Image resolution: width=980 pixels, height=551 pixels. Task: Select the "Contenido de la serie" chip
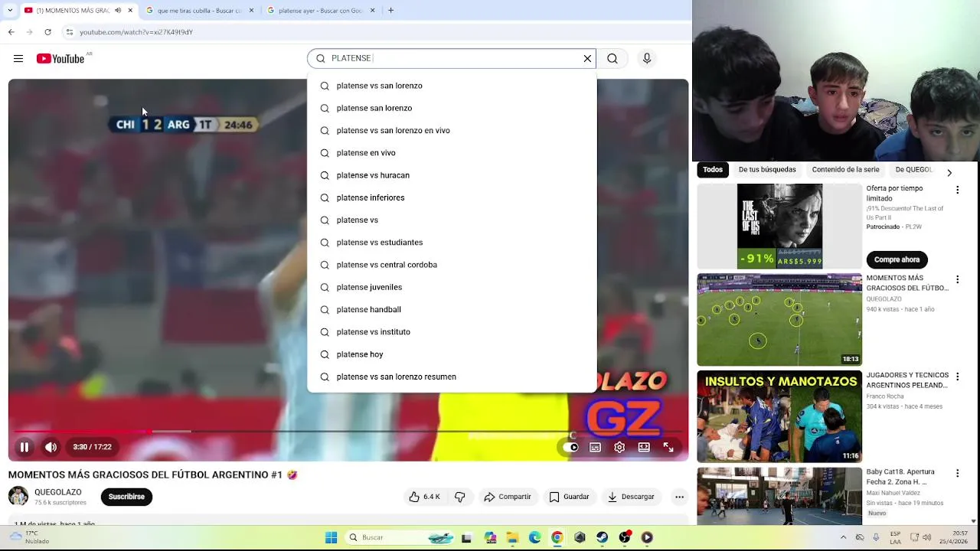845,170
